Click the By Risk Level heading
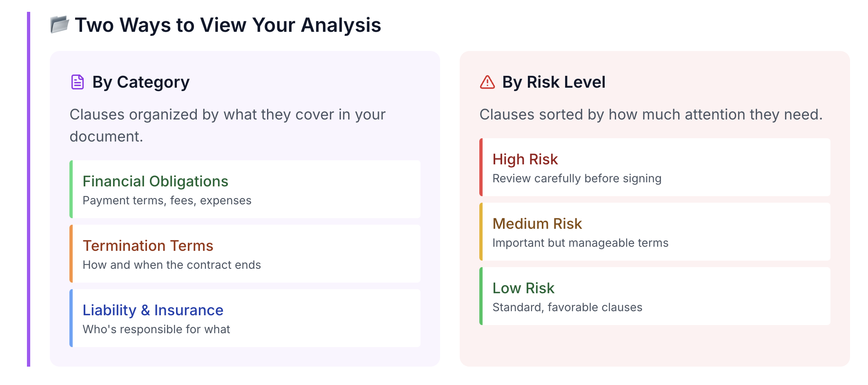868x385 pixels. [x=554, y=82]
